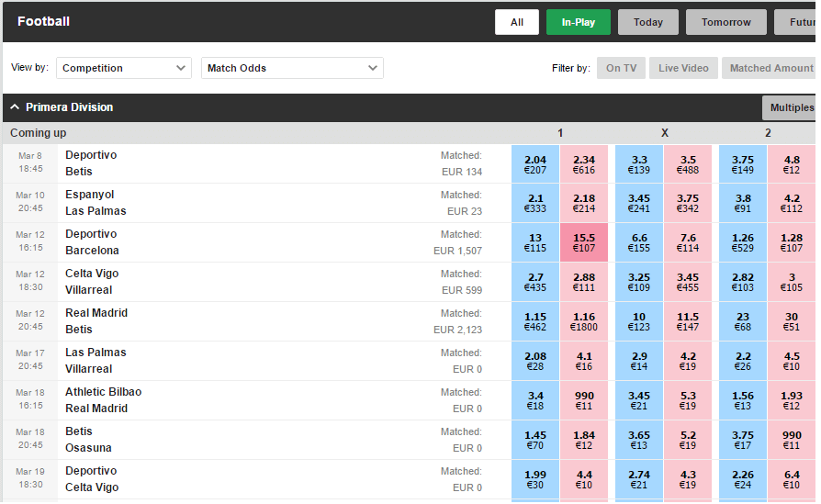Toggle the Live Video filter
The width and height of the screenshot is (821, 504).
683,68
